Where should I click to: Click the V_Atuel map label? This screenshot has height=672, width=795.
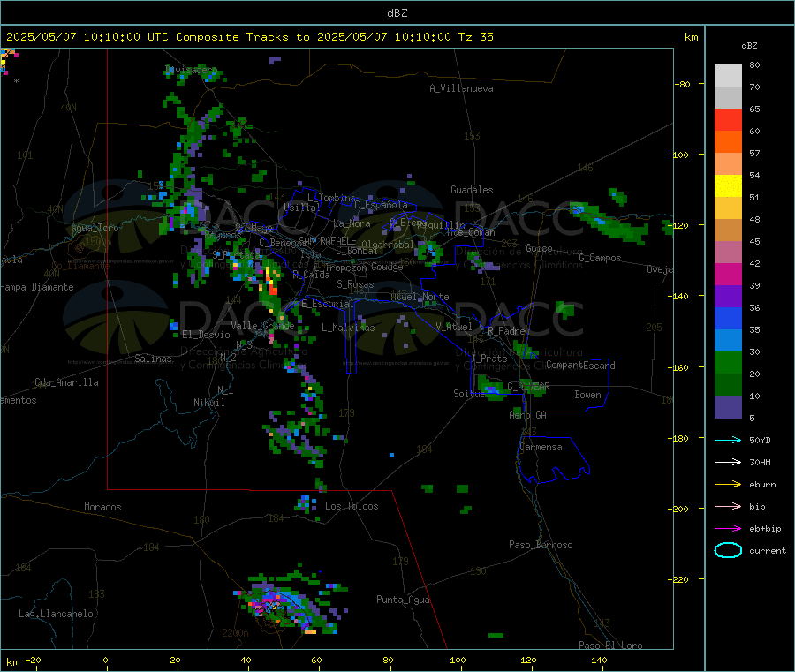(x=454, y=327)
